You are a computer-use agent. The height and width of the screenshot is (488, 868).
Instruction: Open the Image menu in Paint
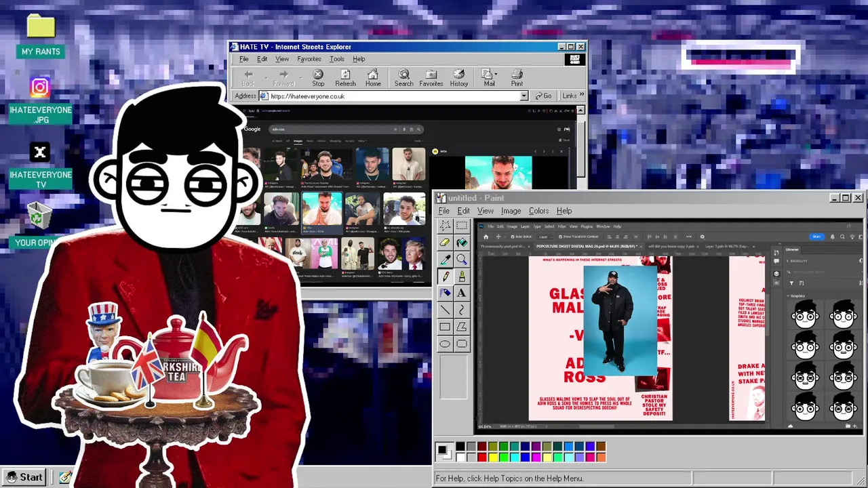click(511, 211)
